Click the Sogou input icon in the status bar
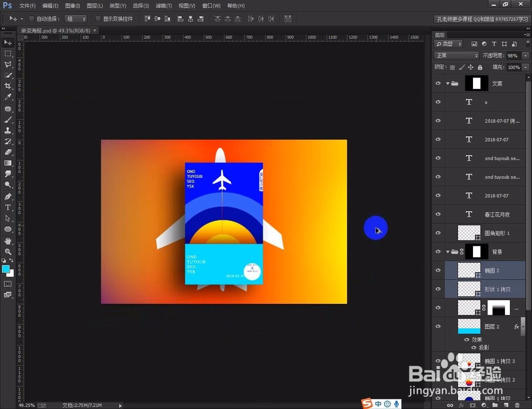This screenshot has height=409, width=532. [367, 404]
